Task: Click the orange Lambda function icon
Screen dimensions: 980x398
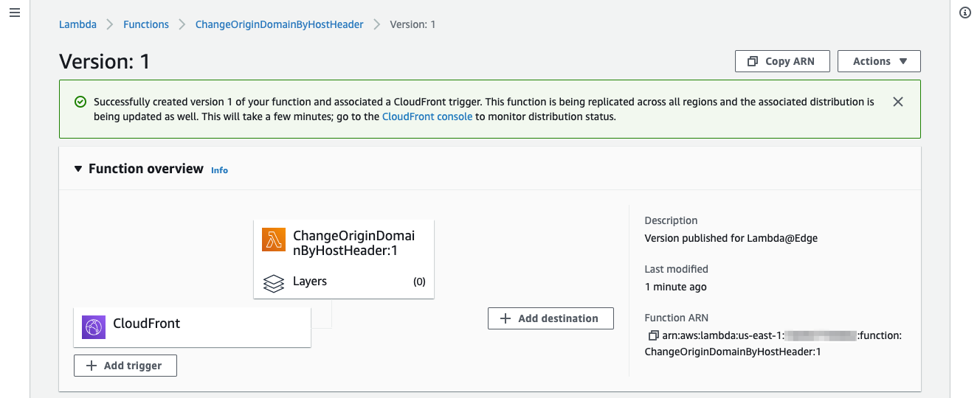Action: pos(274,240)
